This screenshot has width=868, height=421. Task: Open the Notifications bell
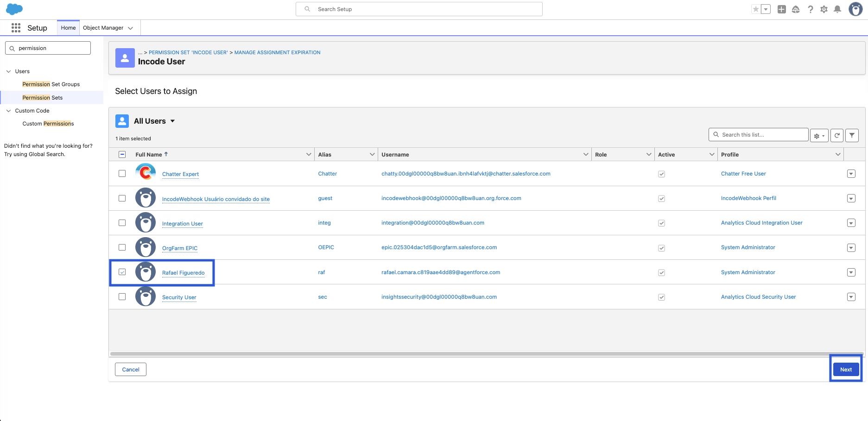point(837,9)
